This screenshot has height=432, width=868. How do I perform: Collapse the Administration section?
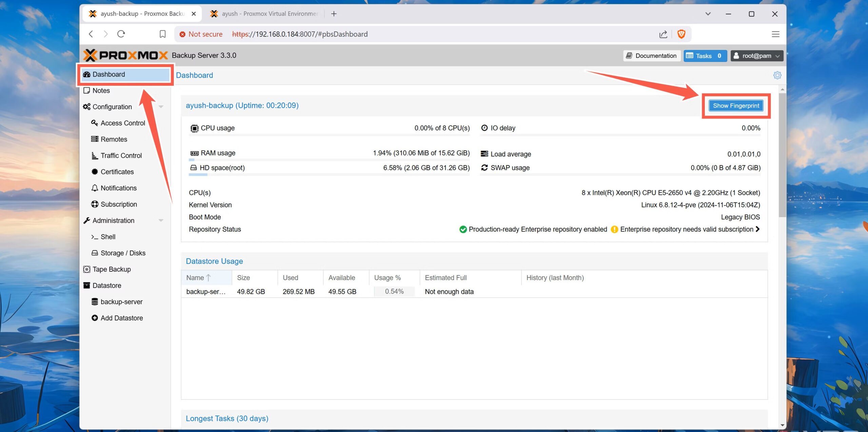click(x=161, y=220)
